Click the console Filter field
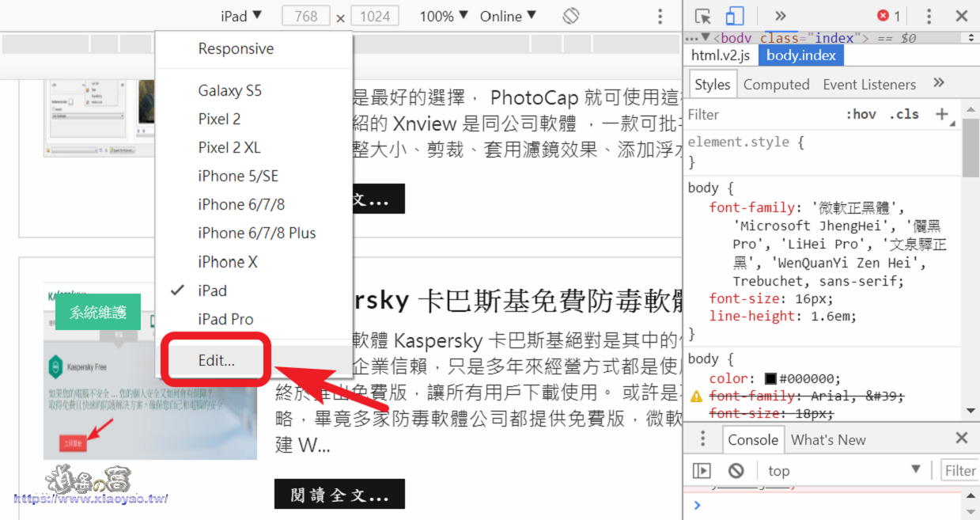This screenshot has height=520, width=980. (x=959, y=471)
